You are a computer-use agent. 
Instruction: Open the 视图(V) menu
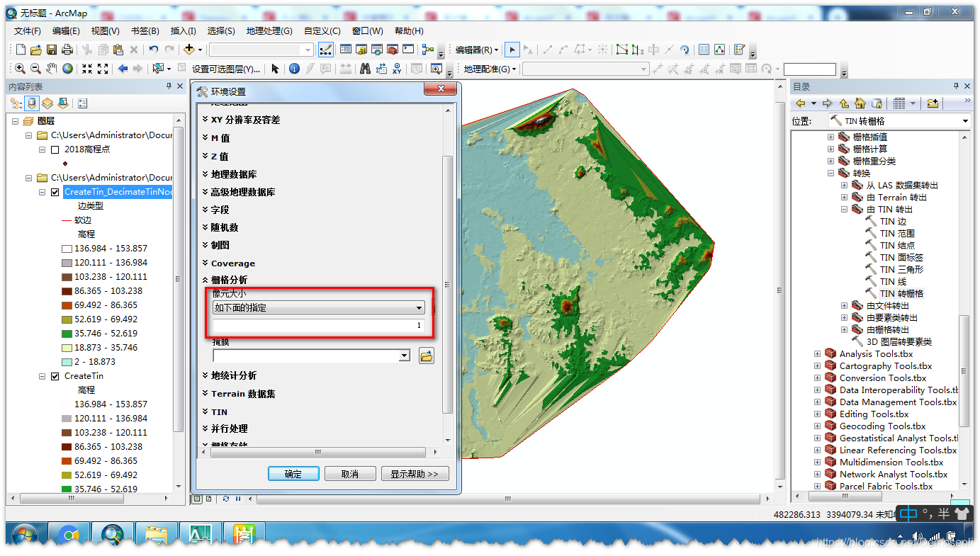[x=106, y=31]
